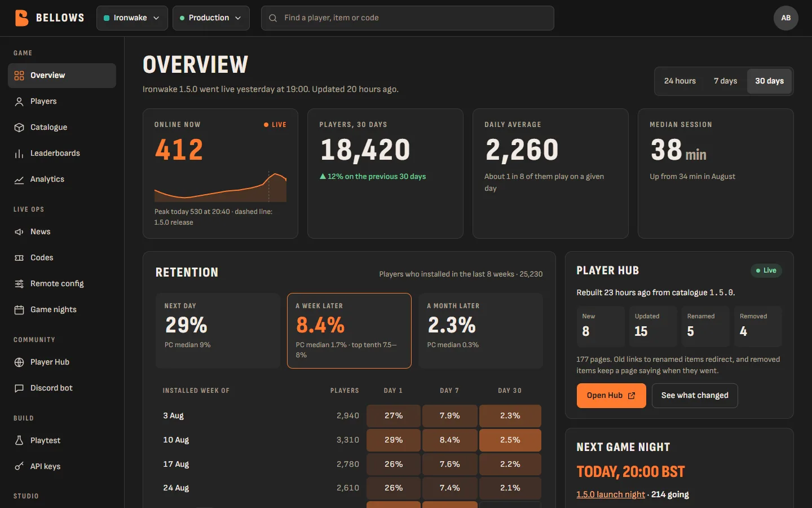Click the 3 Aug Day 1 heatmap cell
The width and height of the screenshot is (812, 508).
point(394,416)
